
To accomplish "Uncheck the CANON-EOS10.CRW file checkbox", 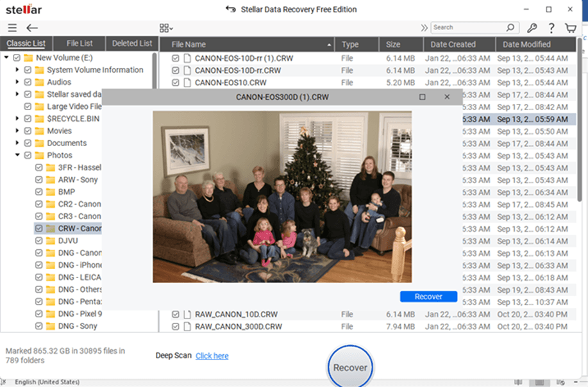I will [x=176, y=83].
